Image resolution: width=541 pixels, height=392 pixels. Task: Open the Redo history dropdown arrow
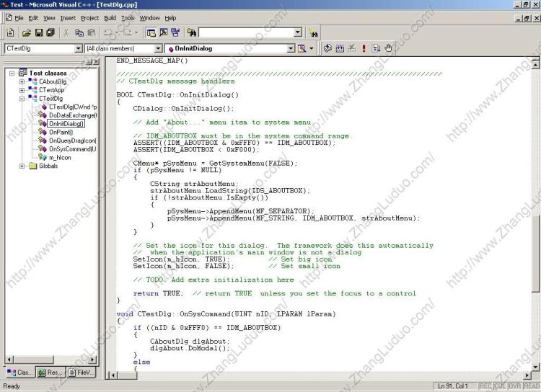[136, 32]
